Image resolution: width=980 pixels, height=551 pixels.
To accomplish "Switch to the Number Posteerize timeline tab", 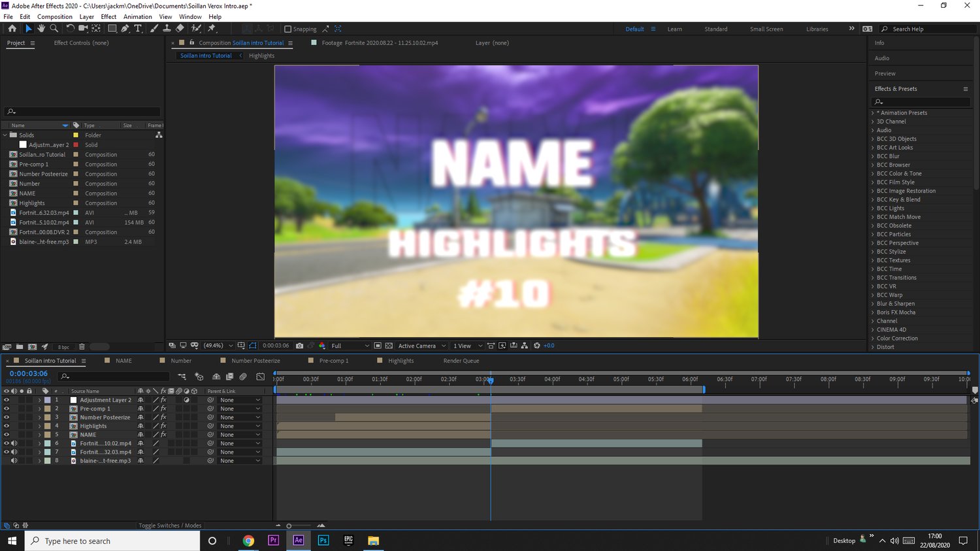I will click(255, 361).
